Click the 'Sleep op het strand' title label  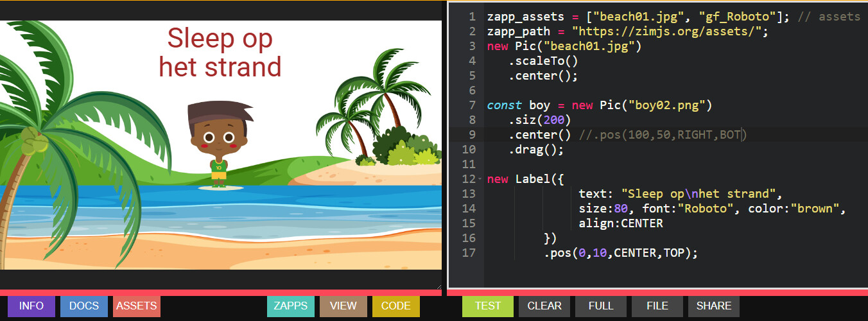220,53
